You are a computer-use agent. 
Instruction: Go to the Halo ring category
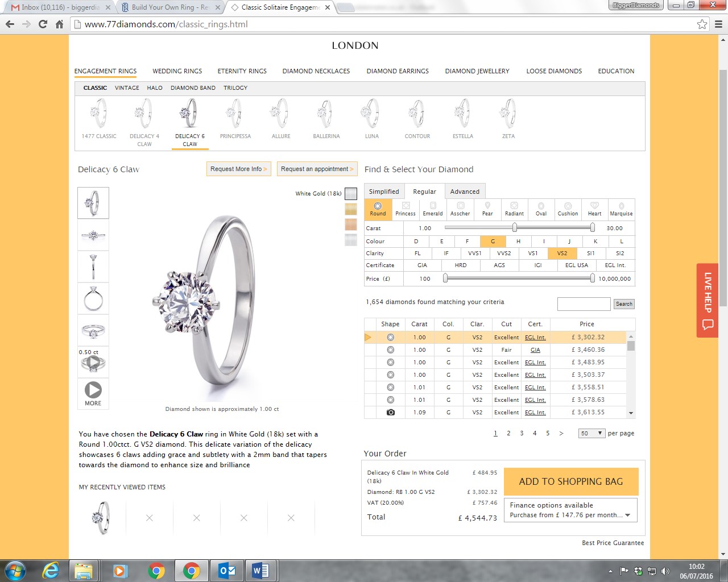click(155, 88)
